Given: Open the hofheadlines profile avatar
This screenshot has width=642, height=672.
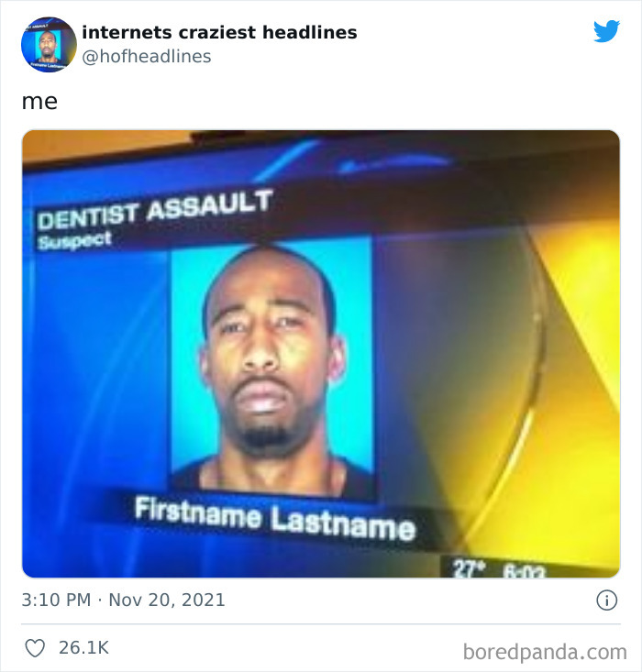Looking at the screenshot, I should [x=49, y=45].
